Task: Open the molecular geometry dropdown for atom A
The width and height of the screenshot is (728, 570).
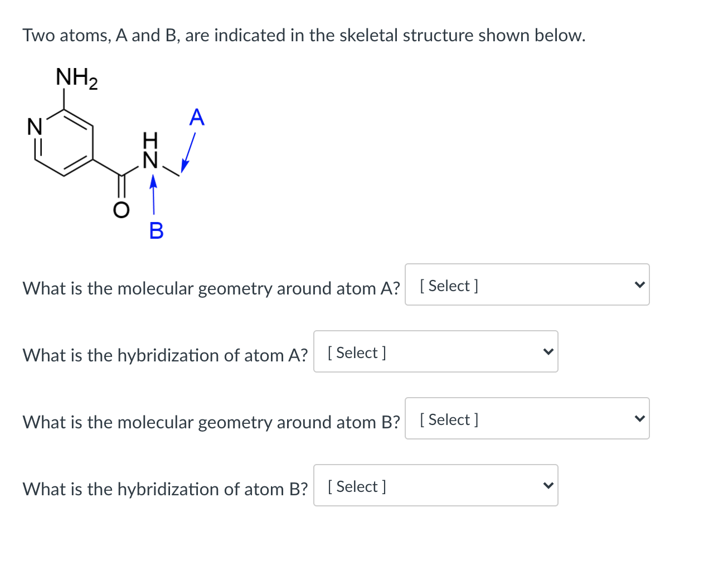Action: coord(527,285)
